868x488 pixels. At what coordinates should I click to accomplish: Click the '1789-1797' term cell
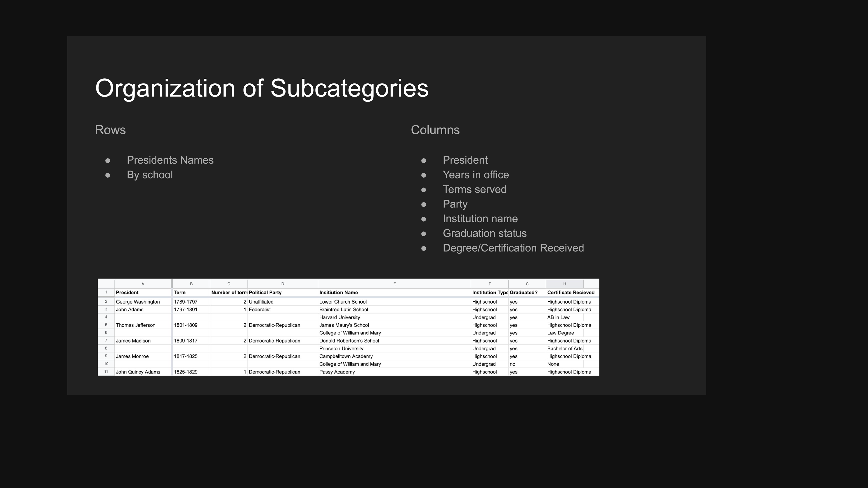click(191, 302)
